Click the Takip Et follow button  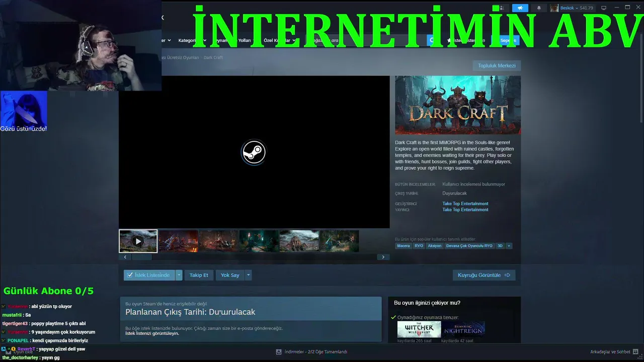pyautogui.click(x=199, y=275)
